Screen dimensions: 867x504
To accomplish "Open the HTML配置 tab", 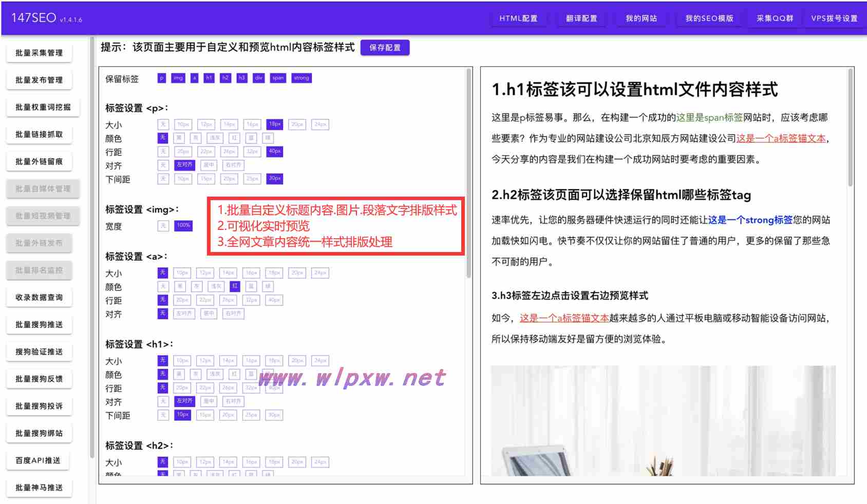I will pyautogui.click(x=518, y=18).
